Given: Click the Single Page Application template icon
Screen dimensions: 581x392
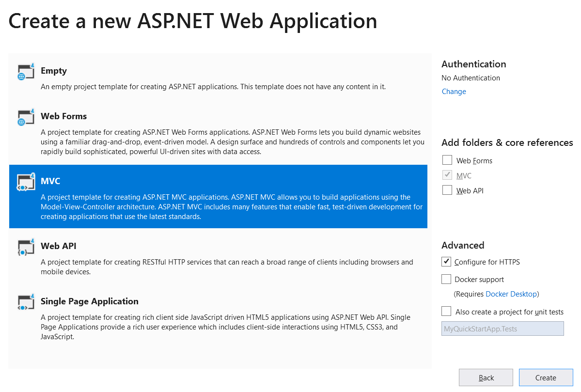Looking at the screenshot, I should pos(26,302).
